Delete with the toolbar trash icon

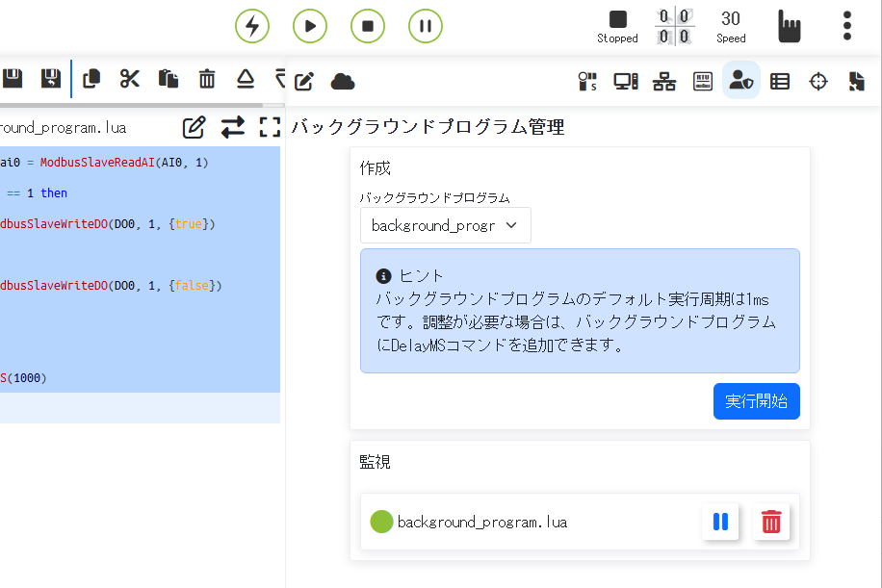(207, 78)
